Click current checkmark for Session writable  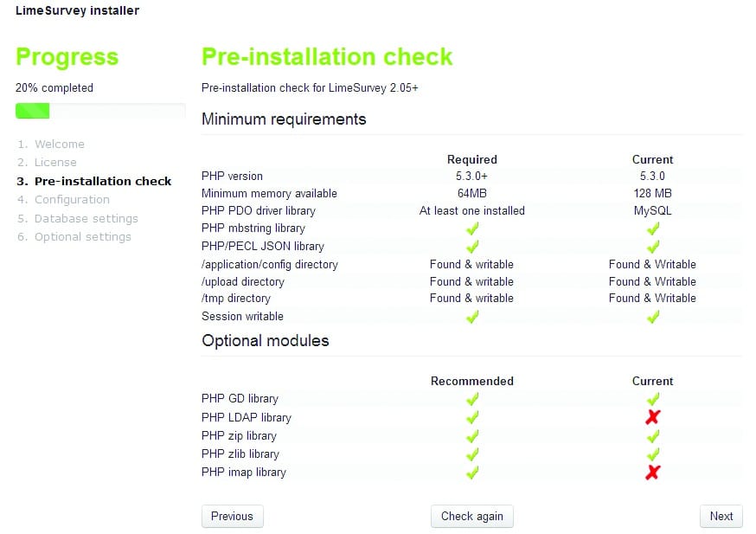(653, 317)
